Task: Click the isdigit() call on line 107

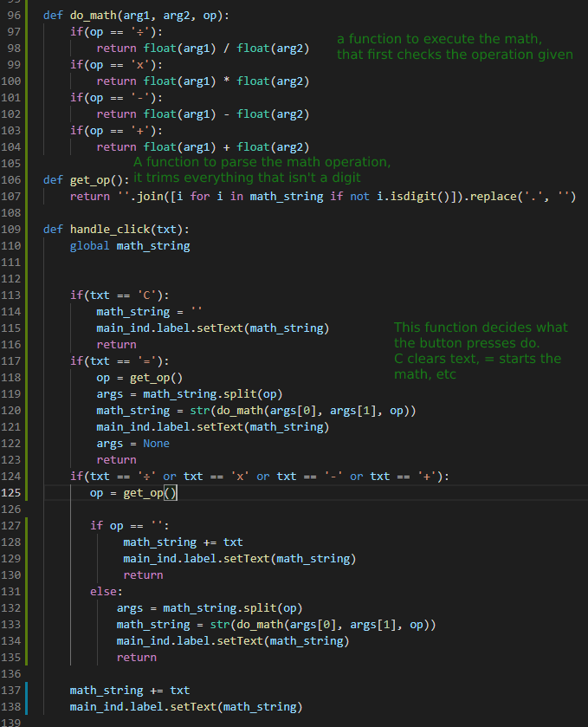Action: click(x=420, y=197)
